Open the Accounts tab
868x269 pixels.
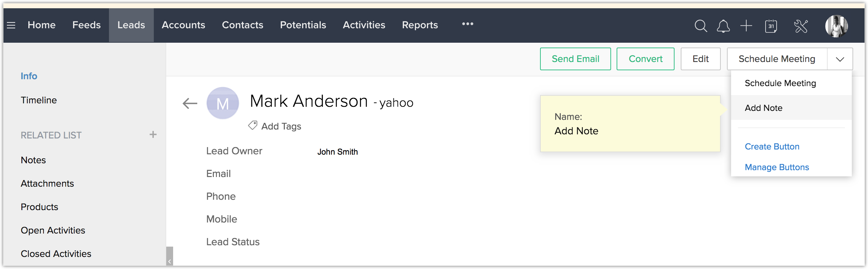183,25
